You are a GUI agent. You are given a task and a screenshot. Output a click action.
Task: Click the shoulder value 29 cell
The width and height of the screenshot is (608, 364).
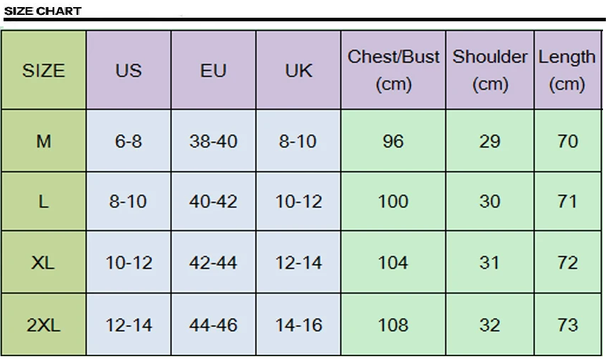tap(490, 141)
